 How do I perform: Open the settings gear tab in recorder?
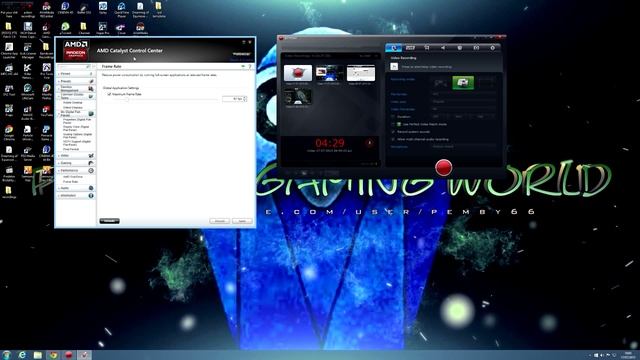click(x=493, y=48)
